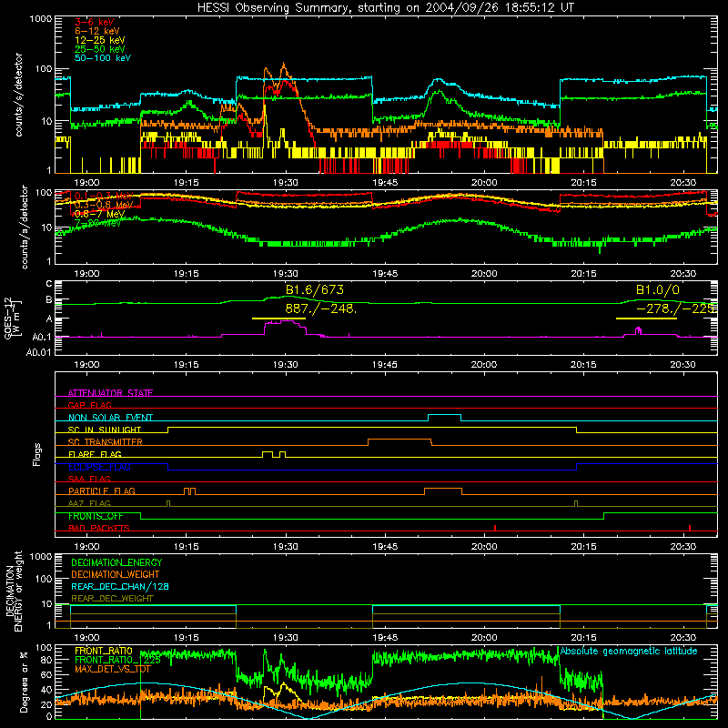This screenshot has width=728, height=728.
Task: Click the raised NON_SOLAR_EVENT pulse near 19:55
Action: point(444,418)
